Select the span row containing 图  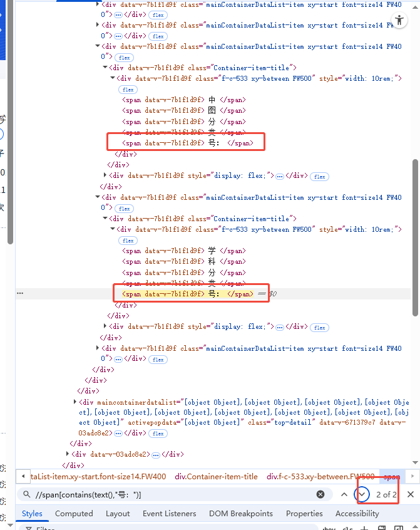click(x=184, y=110)
